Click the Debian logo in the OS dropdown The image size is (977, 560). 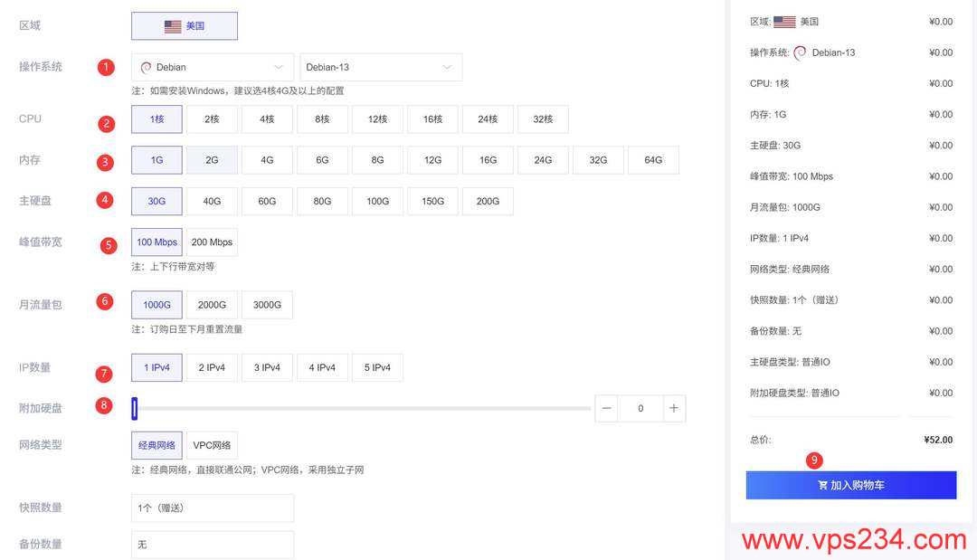coord(145,67)
